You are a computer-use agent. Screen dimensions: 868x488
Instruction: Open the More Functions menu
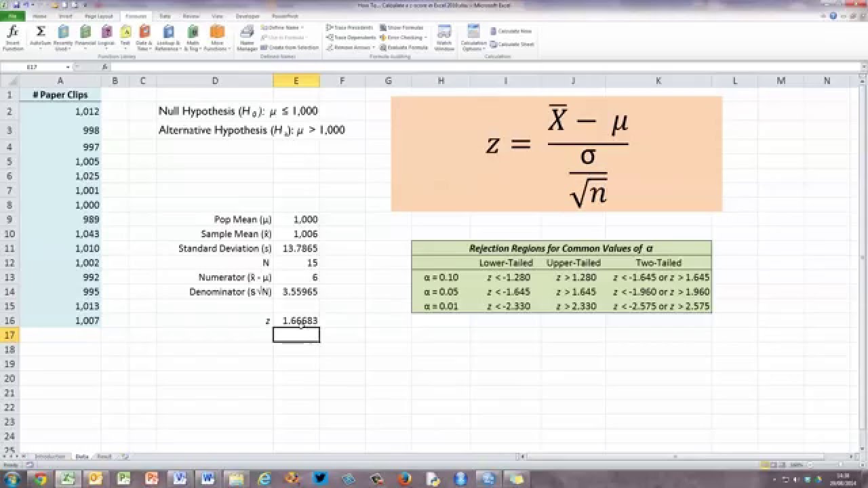tap(217, 38)
